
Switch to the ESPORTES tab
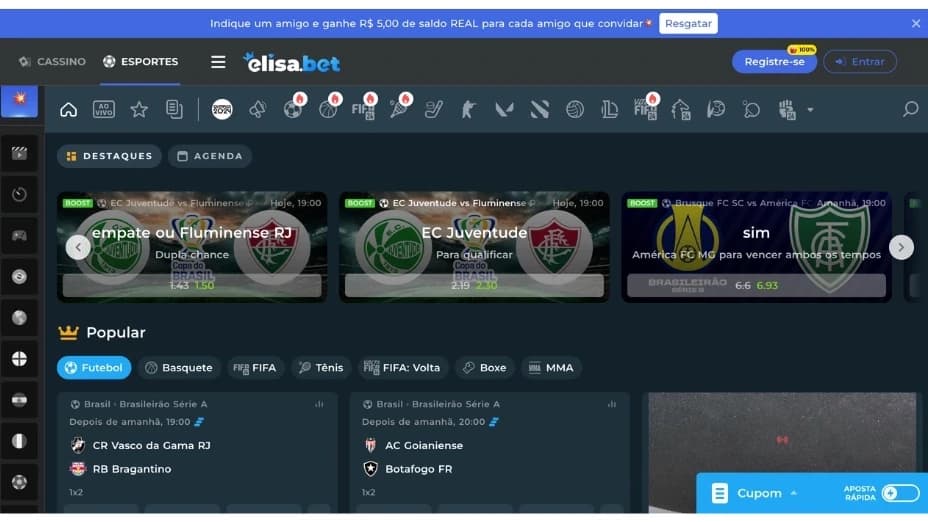coord(140,62)
